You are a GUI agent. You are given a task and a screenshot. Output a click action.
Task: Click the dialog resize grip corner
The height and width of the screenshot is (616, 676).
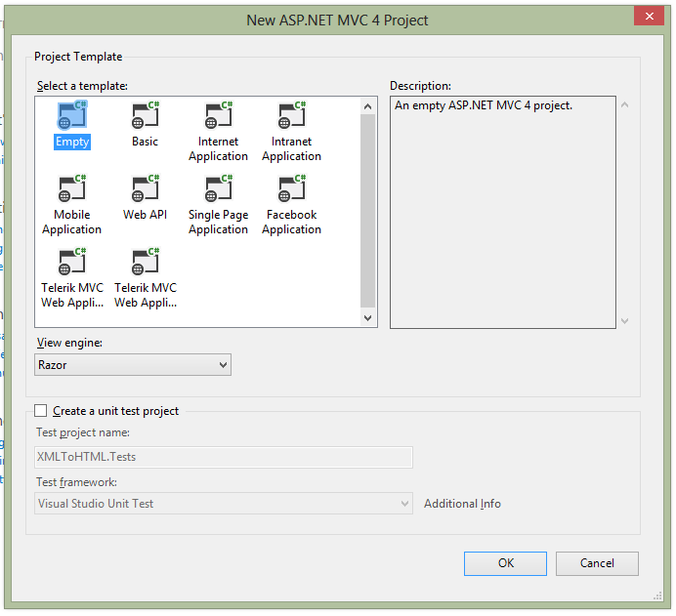[x=657, y=596]
